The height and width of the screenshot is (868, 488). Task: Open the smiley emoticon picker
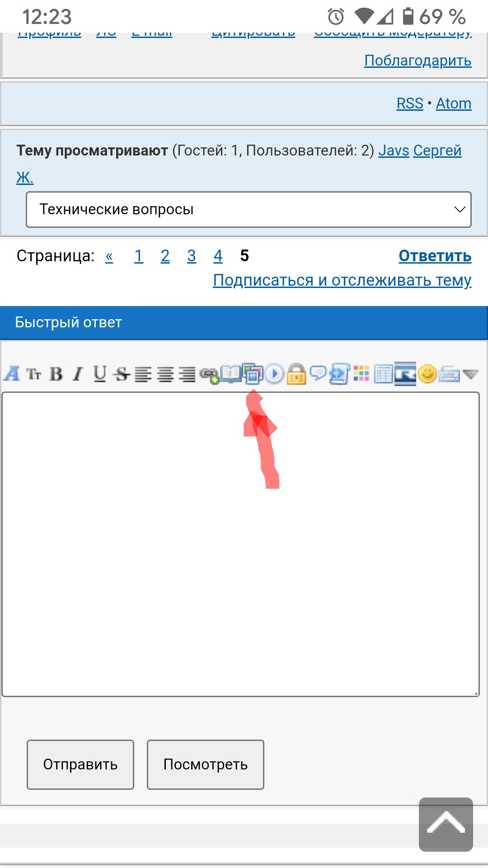[x=427, y=374]
